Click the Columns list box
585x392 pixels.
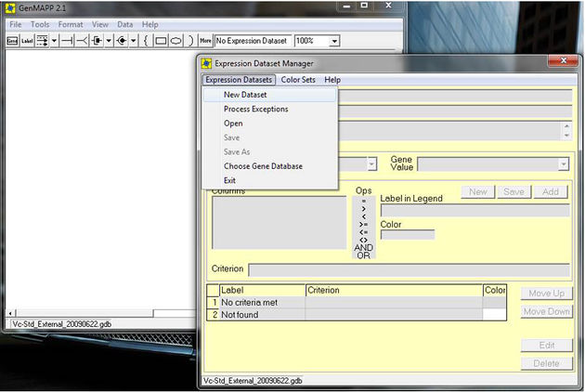point(279,223)
